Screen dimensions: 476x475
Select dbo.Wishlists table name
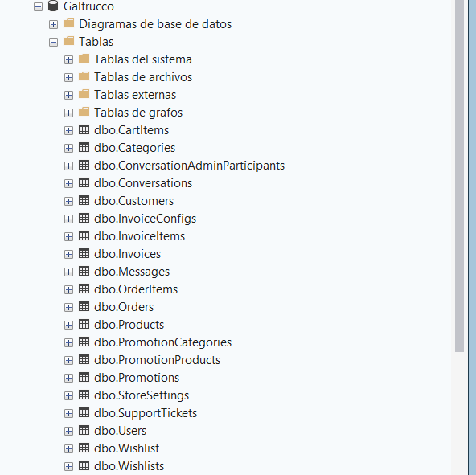click(129, 466)
